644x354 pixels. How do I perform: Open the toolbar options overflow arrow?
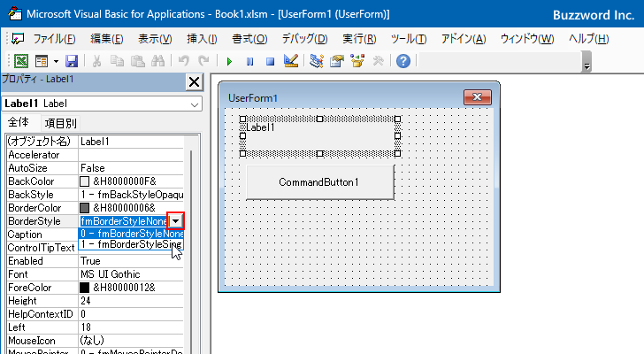point(586,66)
